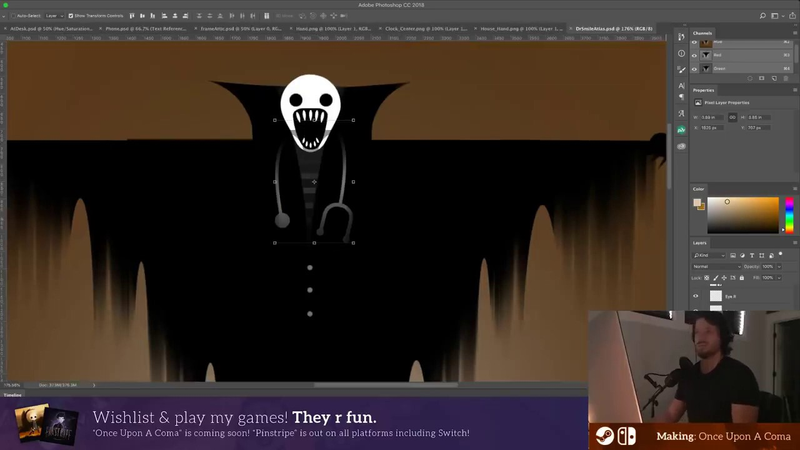800x450 pixels.
Task: Open the History panel icon in the dock
Action: click(x=681, y=37)
